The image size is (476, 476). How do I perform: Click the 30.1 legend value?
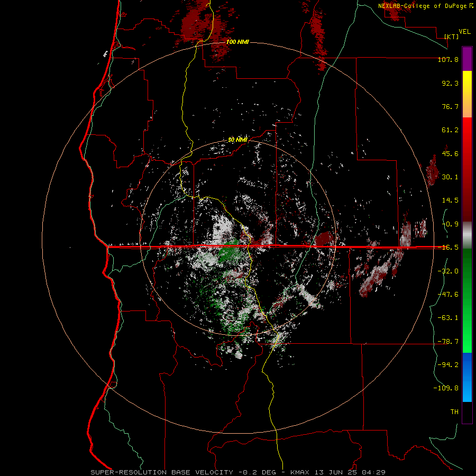click(x=450, y=177)
